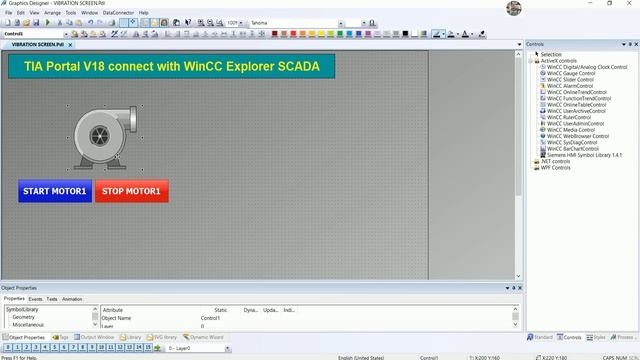640x360 pixels.
Task: Click the New picture icon in toolbar
Action: (x=7, y=23)
